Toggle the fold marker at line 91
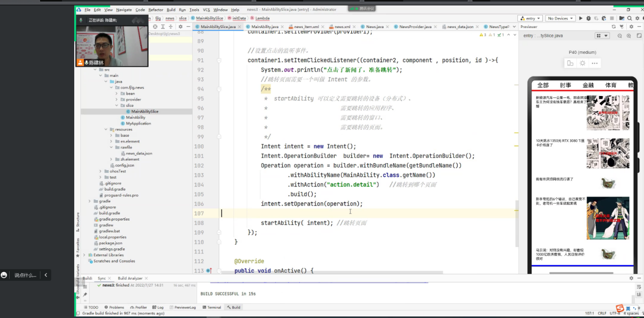 [x=219, y=60]
